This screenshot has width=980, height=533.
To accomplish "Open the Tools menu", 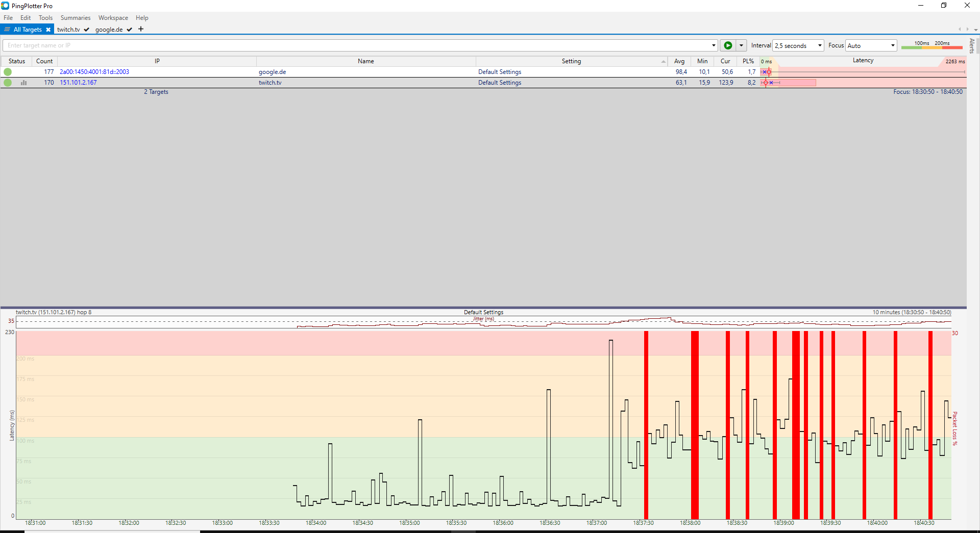I will click(45, 18).
